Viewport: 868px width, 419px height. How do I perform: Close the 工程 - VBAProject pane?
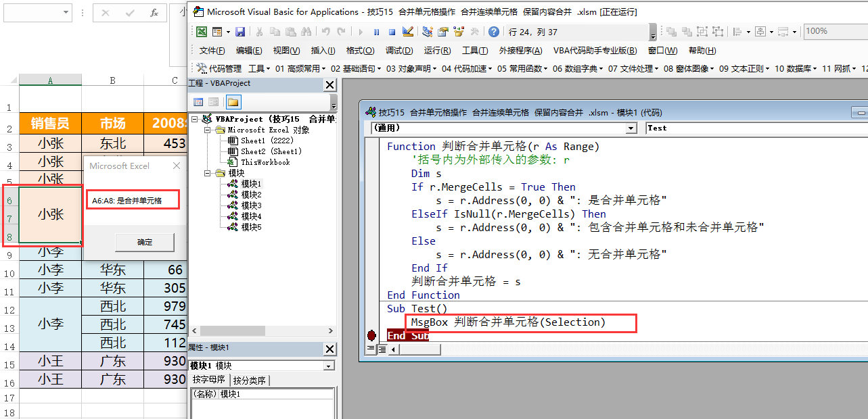coord(330,84)
